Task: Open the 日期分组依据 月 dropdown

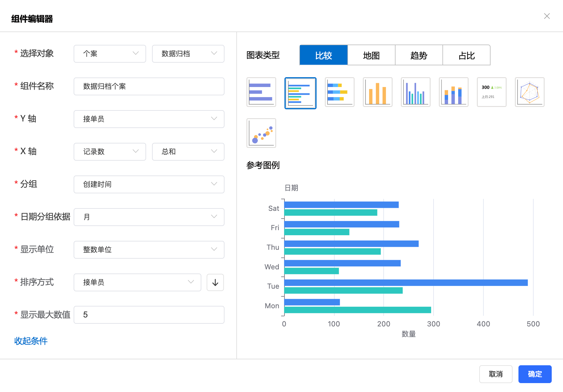Action: click(x=149, y=217)
